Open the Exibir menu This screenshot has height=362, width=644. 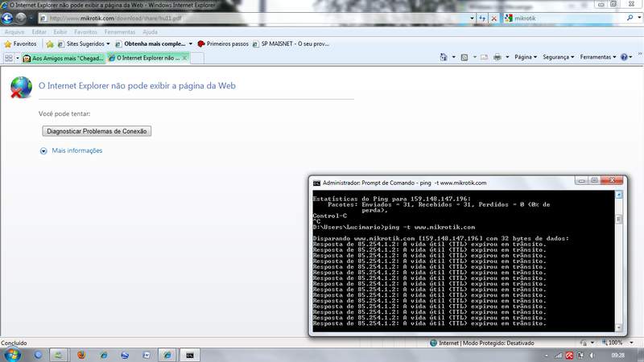pos(60,32)
